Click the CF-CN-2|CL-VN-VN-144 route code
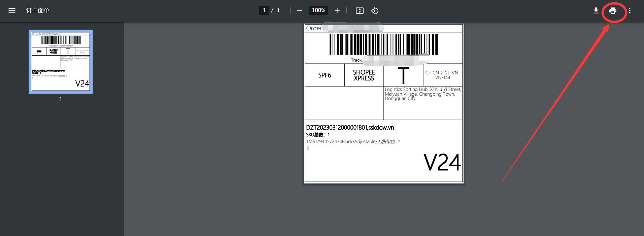The width and height of the screenshot is (644, 236). [x=443, y=75]
